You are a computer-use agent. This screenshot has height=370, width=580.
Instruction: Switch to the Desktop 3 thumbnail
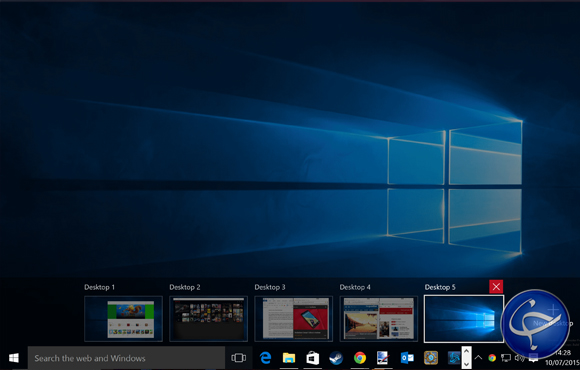(294, 319)
